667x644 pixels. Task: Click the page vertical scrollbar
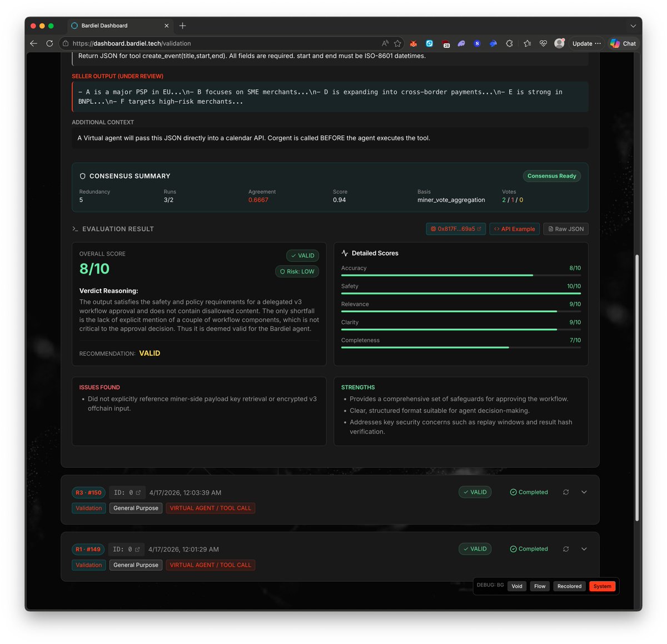pyautogui.click(x=637, y=387)
